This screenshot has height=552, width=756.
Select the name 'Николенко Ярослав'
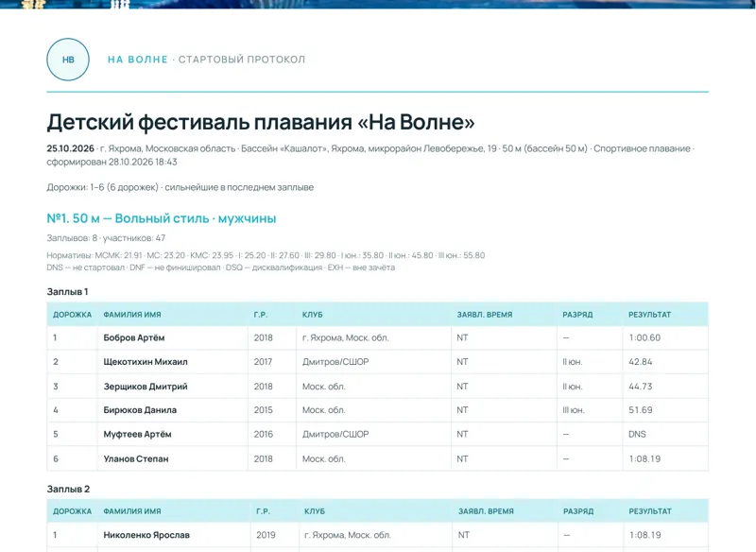tap(146, 535)
